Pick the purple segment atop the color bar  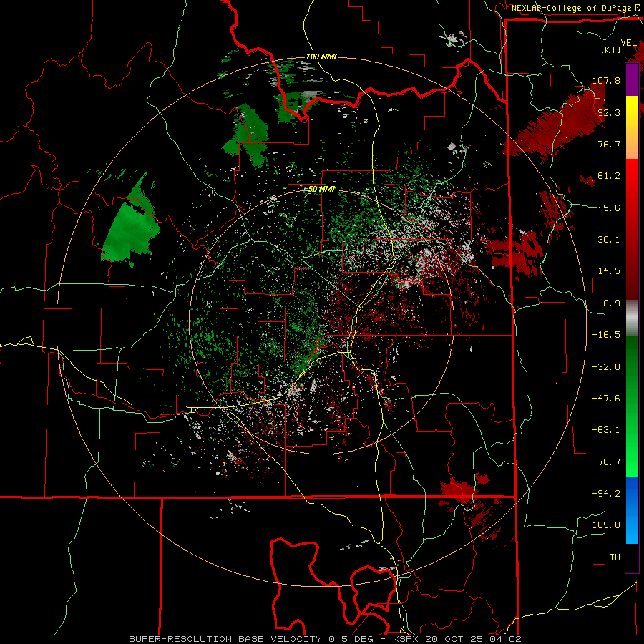coord(632,79)
